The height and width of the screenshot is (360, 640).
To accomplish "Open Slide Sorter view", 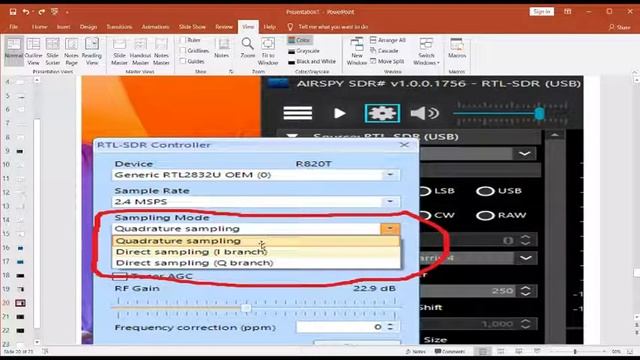I will 53,51.
